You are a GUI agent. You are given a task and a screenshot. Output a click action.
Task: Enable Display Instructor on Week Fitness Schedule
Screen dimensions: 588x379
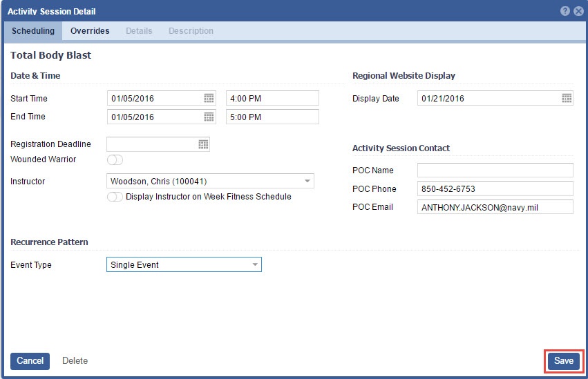(115, 197)
